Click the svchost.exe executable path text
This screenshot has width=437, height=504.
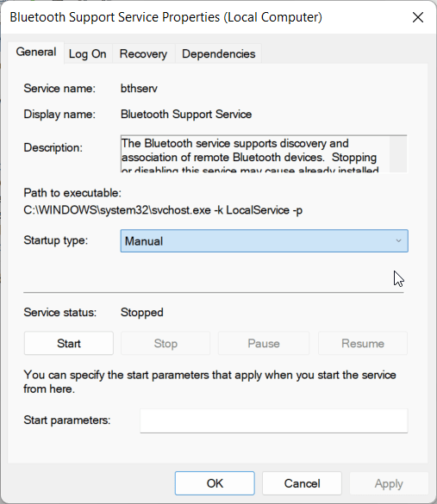tap(163, 210)
